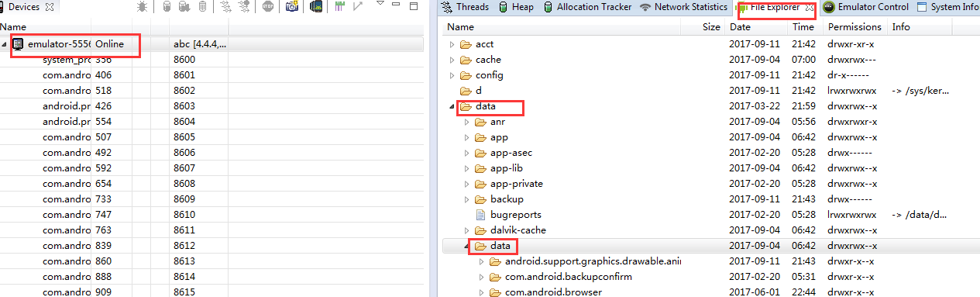
Task: Click the app-asec folder icon
Action: tap(480, 153)
